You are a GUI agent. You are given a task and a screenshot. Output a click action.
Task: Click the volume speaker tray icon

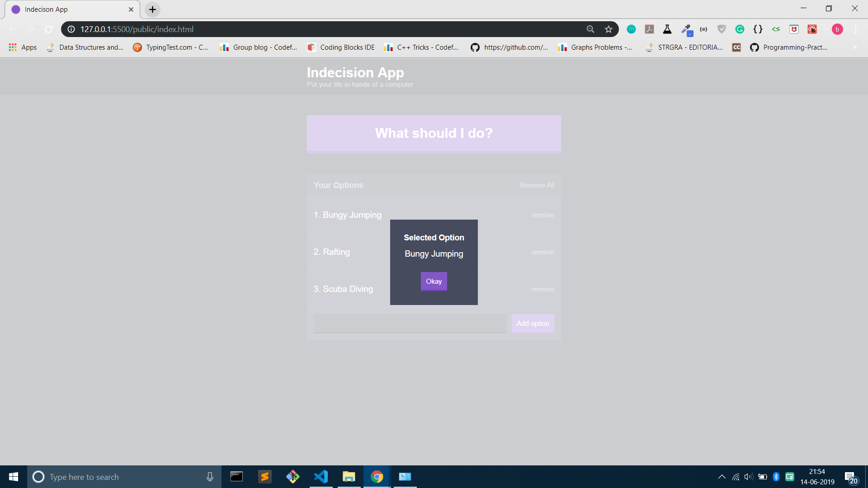coord(748,477)
